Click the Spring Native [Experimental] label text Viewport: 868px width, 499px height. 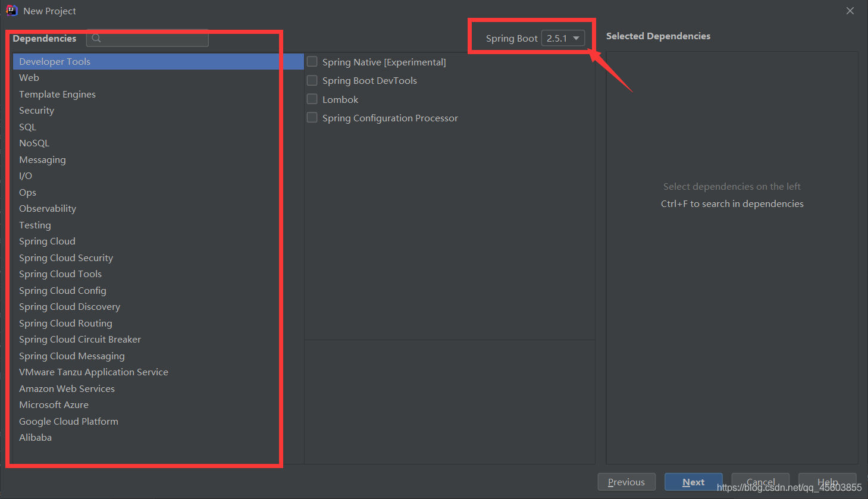click(384, 62)
